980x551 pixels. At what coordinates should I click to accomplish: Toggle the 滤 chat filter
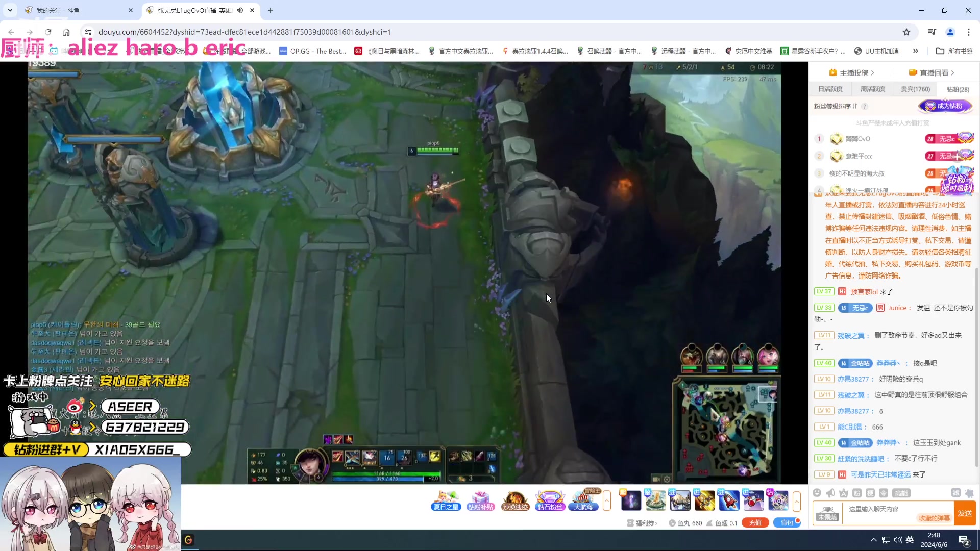955,493
